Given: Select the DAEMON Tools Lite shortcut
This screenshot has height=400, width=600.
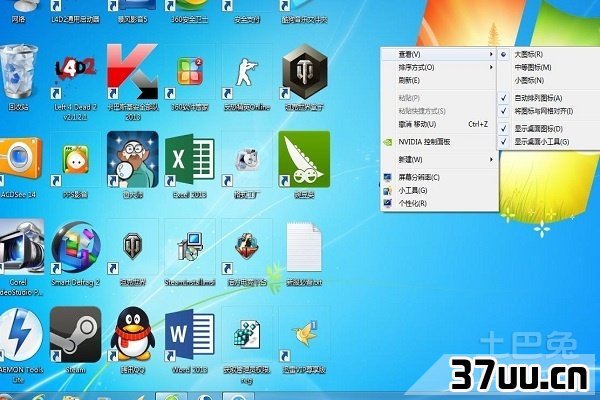Looking at the screenshot, I should pos(20,335).
